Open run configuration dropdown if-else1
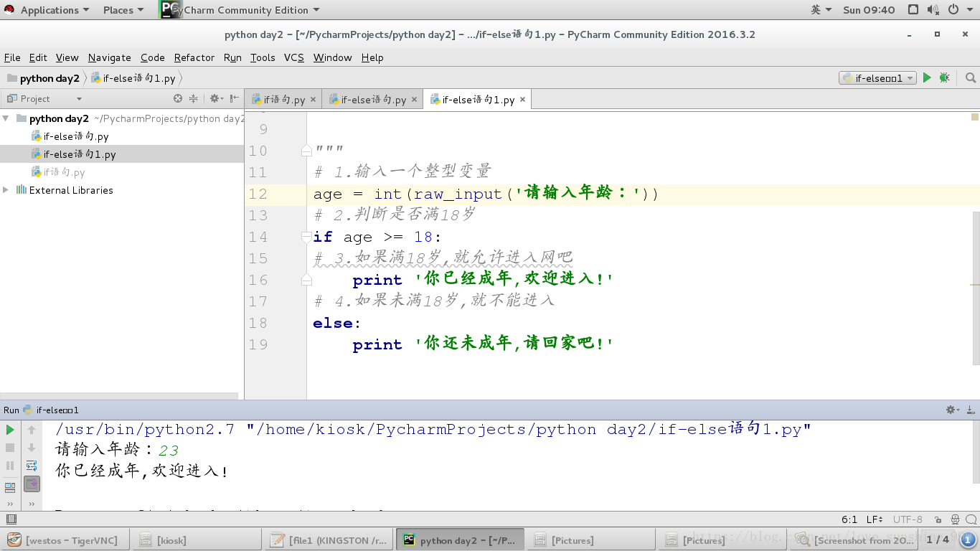This screenshot has width=980, height=551. tap(877, 78)
